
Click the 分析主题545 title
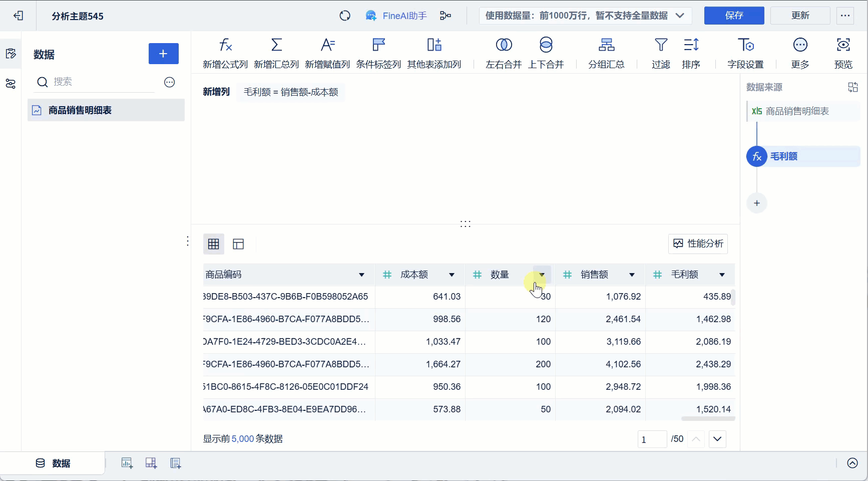coord(78,16)
